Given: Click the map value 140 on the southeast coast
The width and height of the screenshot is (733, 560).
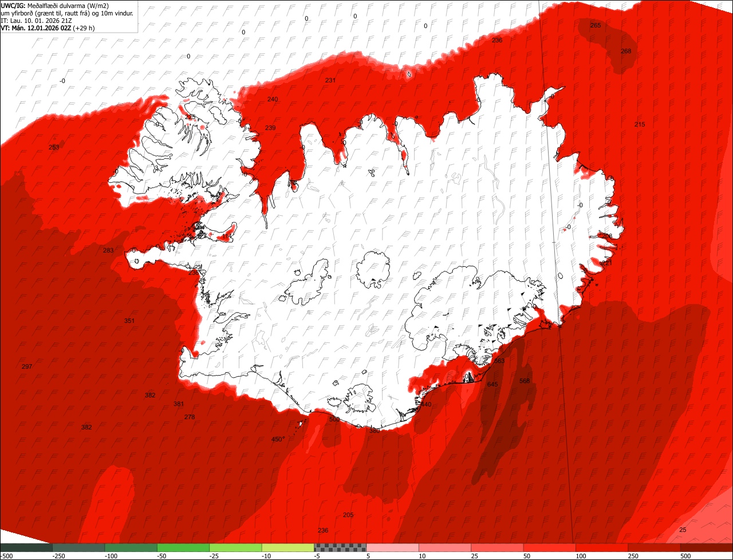Looking at the screenshot, I should (426, 404).
